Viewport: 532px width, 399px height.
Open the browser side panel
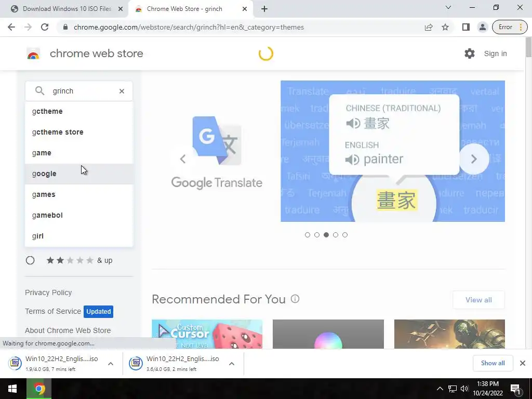[466, 27]
